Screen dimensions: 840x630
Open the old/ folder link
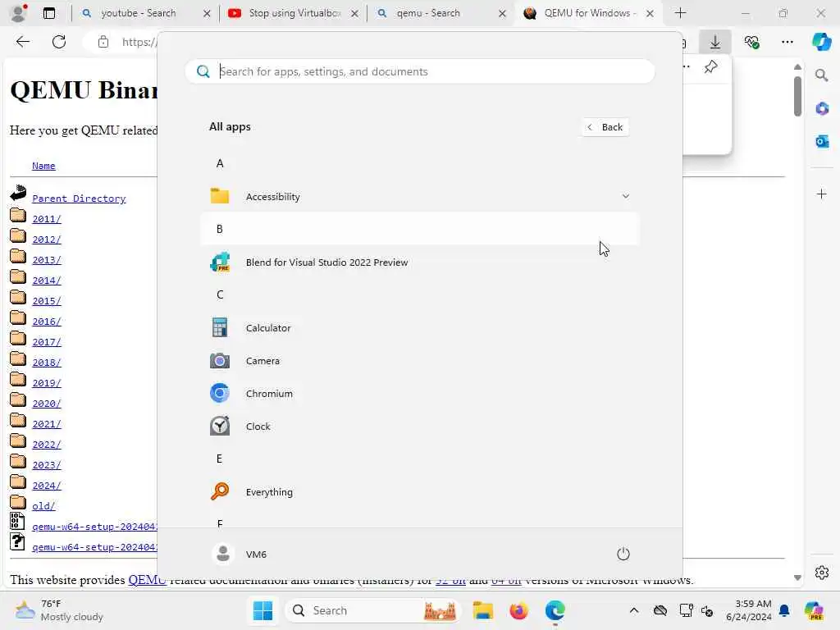(43, 505)
